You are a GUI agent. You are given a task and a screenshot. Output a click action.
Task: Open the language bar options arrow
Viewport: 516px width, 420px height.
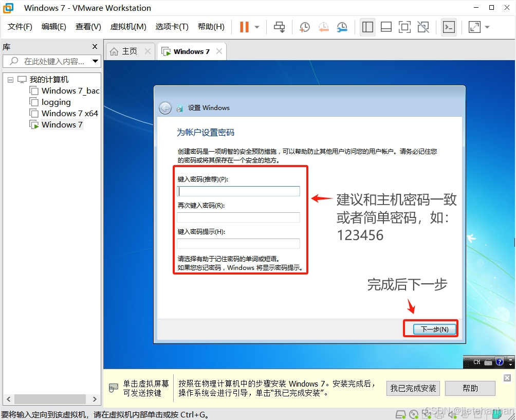pyautogui.click(x=510, y=364)
